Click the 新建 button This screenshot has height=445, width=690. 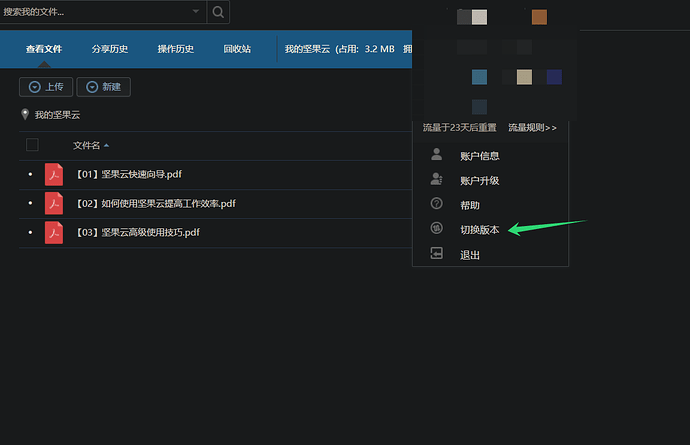pos(103,87)
